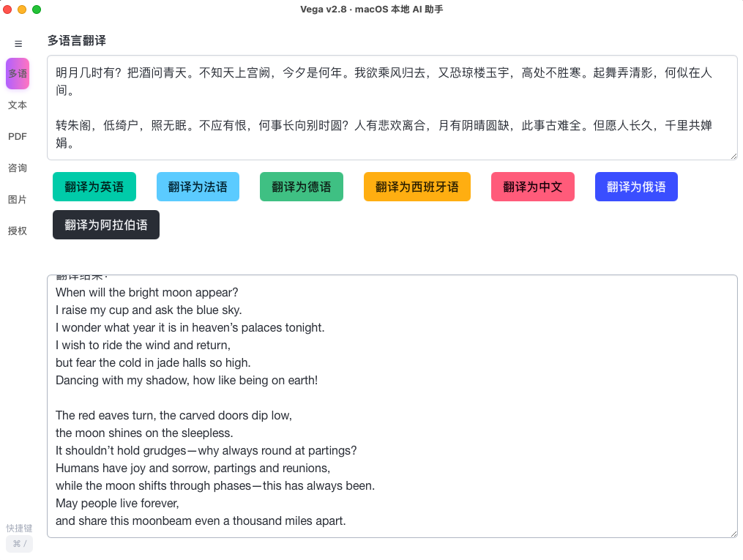This screenshot has height=560, width=743.
Task: Select the 翻译为中文 Chinese translation button
Action: [532, 187]
